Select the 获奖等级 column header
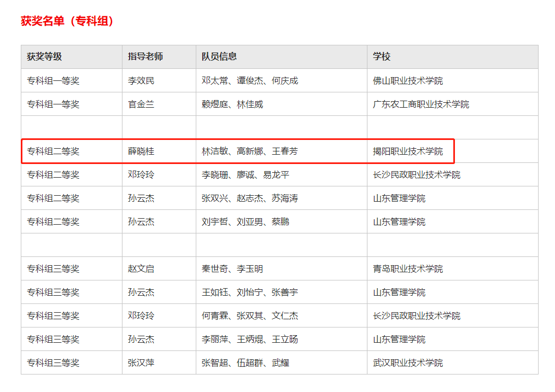 pos(44,57)
